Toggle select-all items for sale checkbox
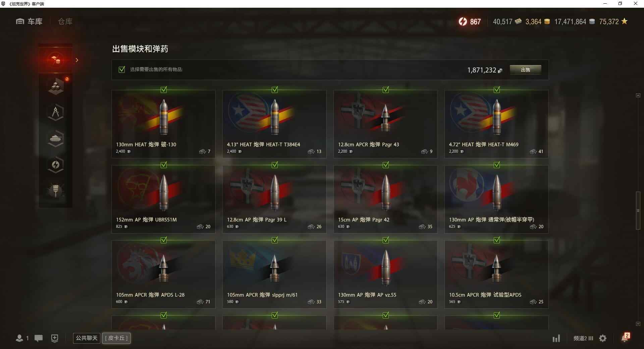Viewport: 644px width, 349px height. tap(122, 69)
